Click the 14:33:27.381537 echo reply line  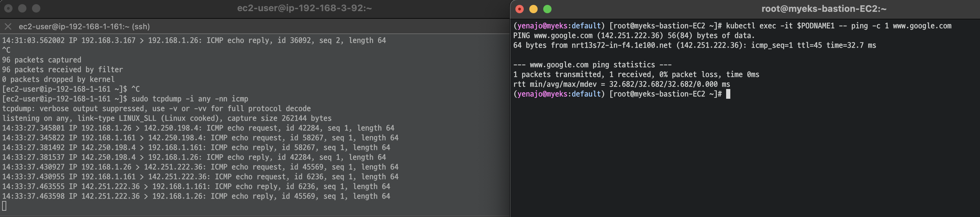point(194,157)
